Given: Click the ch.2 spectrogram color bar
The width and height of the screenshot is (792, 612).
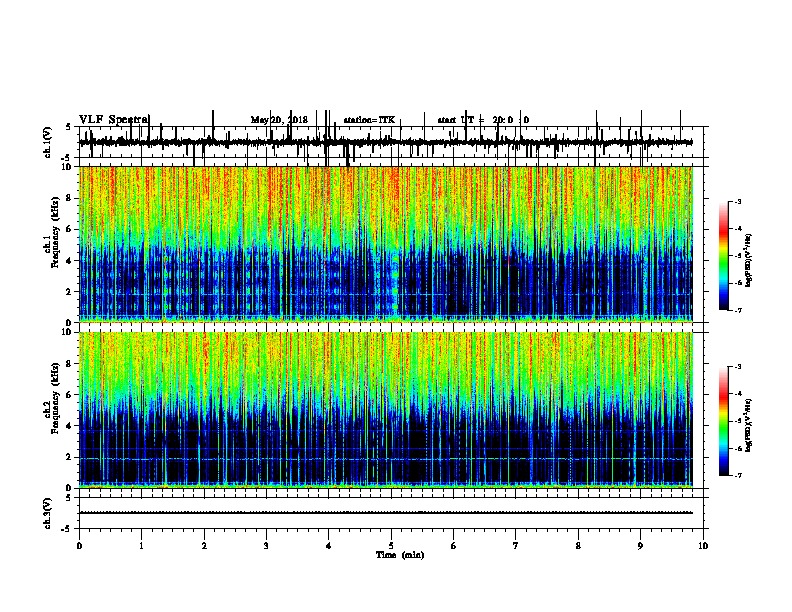Looking at the screenshot, I should point(723,421).
